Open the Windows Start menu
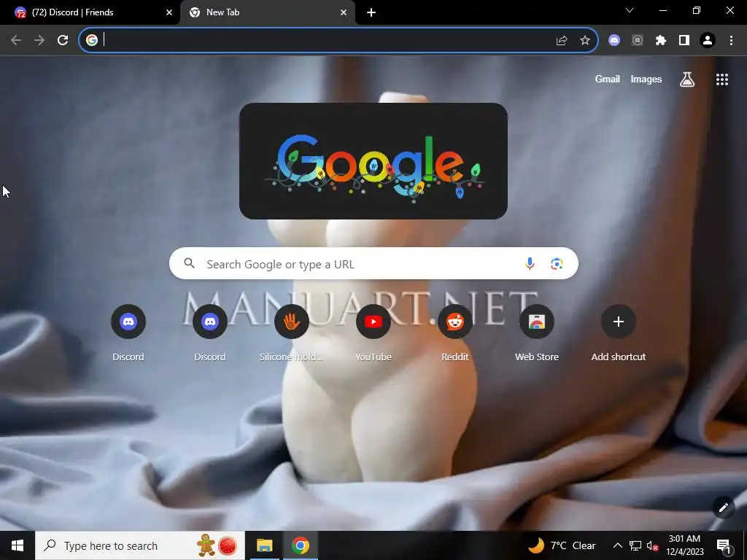The height and width of the screenshot is (560, 747). tap(18, 545)
